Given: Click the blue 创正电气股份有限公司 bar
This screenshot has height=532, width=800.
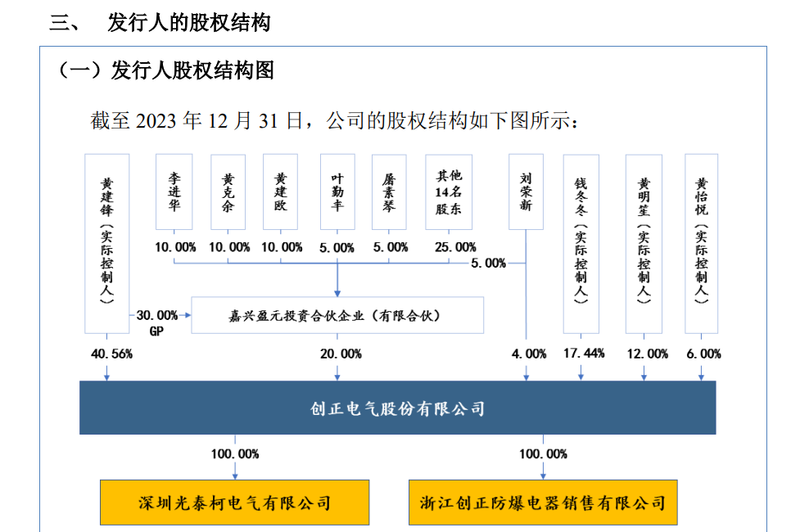Looking at the screenshot, I should 397,408.
